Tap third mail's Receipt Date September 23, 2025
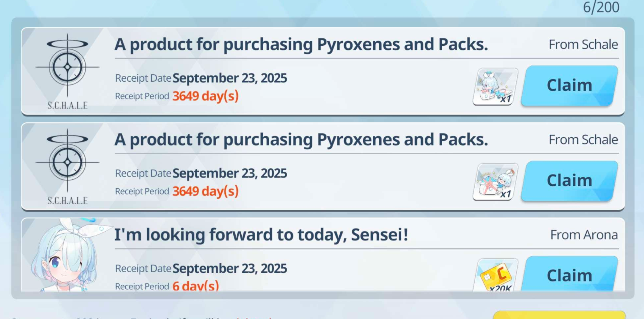 coord(201,269)
